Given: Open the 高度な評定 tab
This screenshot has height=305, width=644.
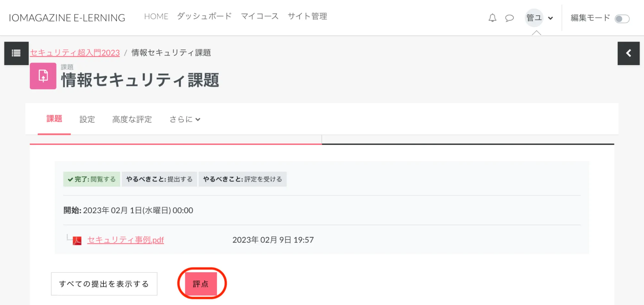Looking at the screenshot, I should tap(132, 119).
